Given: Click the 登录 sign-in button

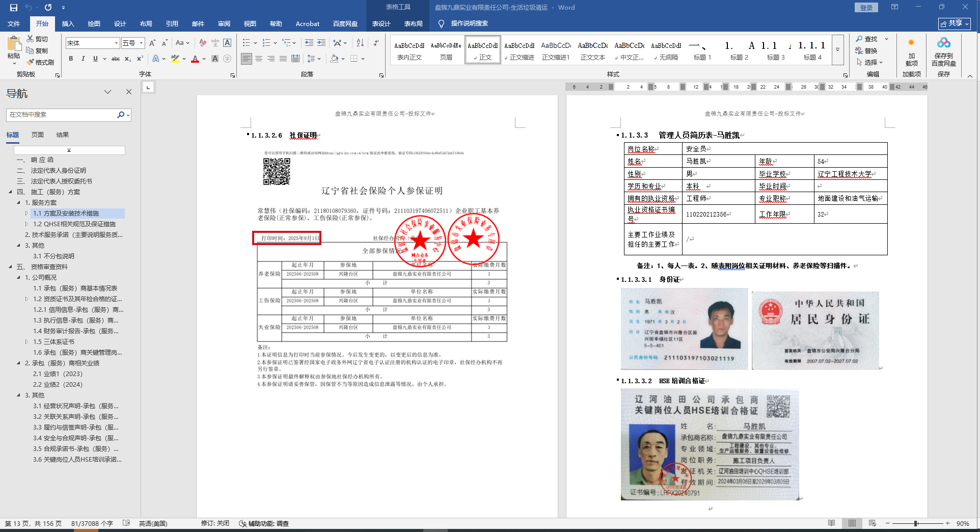Looking at the screenshot, I should click(866, 7).
